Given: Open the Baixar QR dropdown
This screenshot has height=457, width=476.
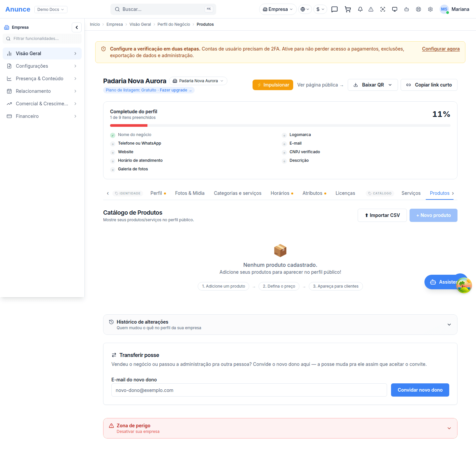Looking at the screenshot, I should tap(373, 85).
